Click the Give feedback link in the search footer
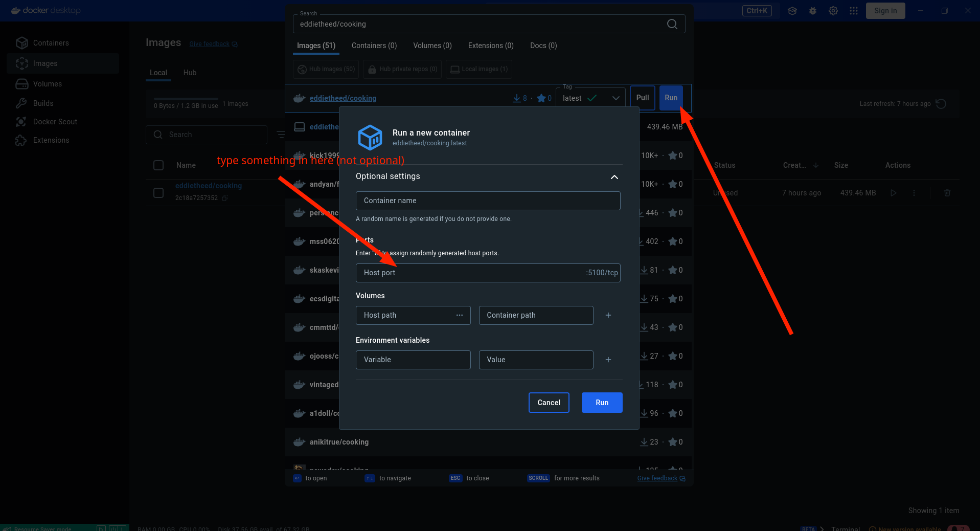The image size is (980, 531). (661, 478)
